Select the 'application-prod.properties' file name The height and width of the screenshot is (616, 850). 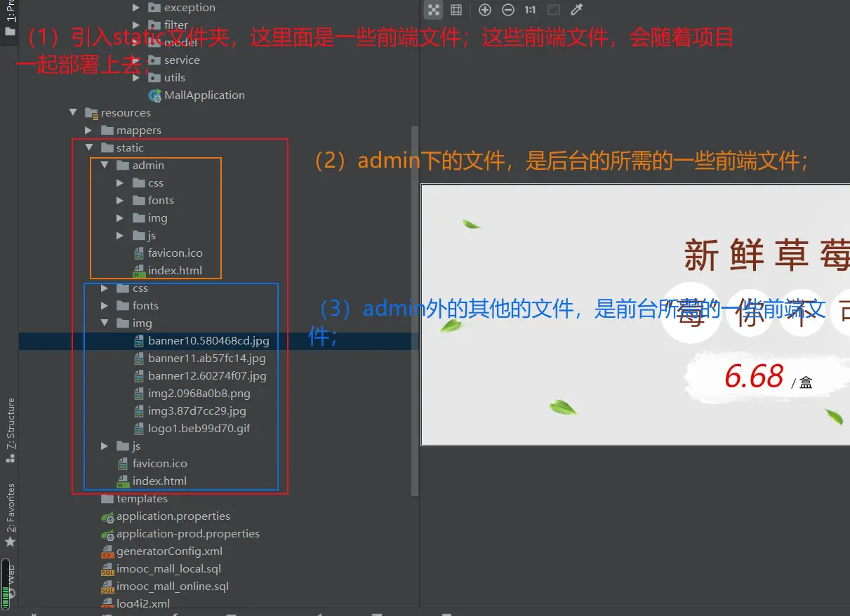coord(188,534)
